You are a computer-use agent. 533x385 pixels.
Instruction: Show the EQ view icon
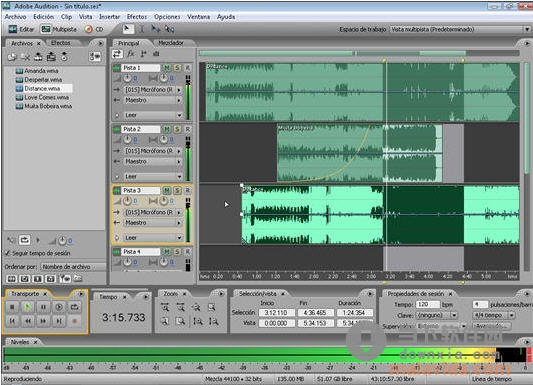tap(156, 54)
